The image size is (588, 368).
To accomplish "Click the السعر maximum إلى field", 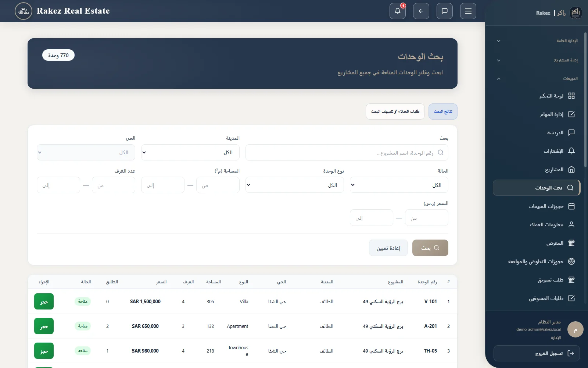I will tap(372, 218).
